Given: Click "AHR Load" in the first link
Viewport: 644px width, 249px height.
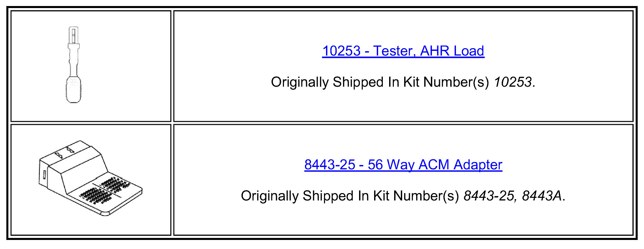Looking at the screenshot, I should coord(452,51).
